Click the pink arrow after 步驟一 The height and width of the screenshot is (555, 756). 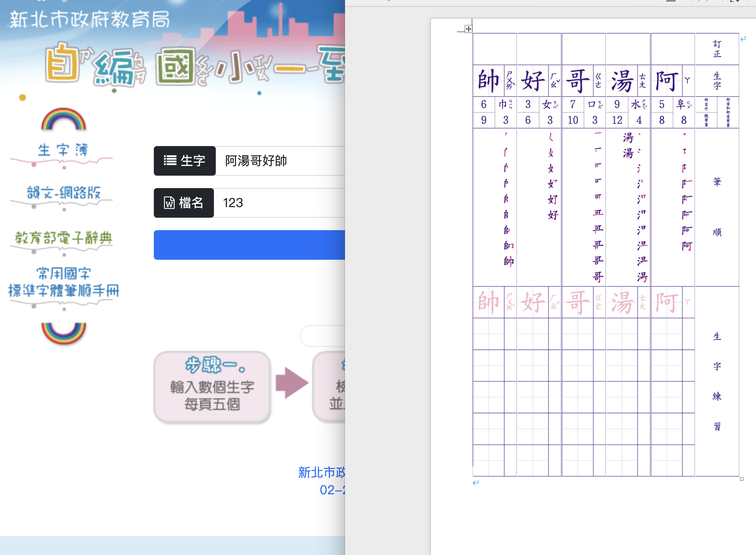click(x=291, y=383)
